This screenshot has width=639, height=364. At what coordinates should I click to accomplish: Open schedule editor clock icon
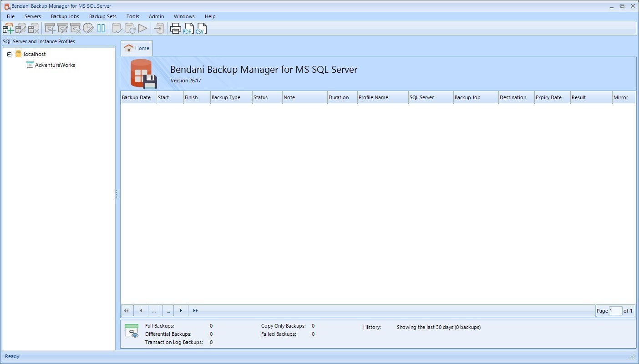(88, 28)
